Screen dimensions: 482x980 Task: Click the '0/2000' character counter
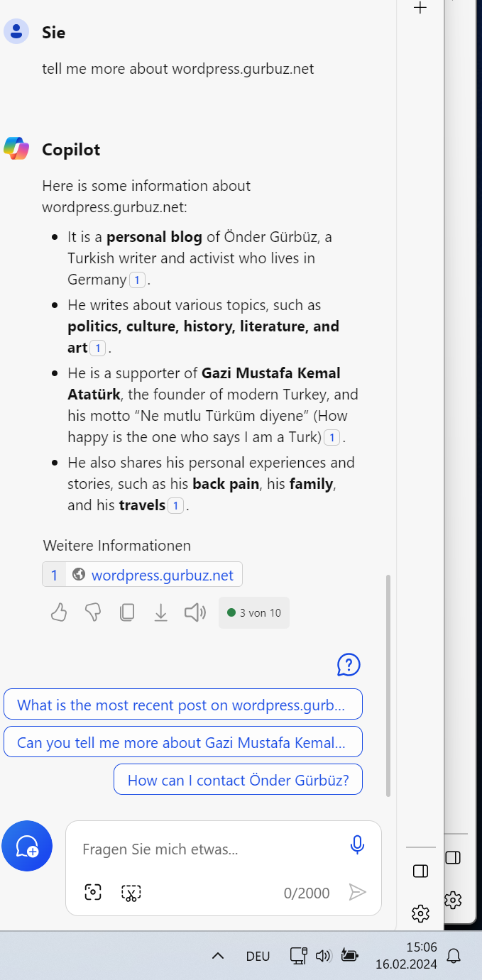tap(307, 893)
